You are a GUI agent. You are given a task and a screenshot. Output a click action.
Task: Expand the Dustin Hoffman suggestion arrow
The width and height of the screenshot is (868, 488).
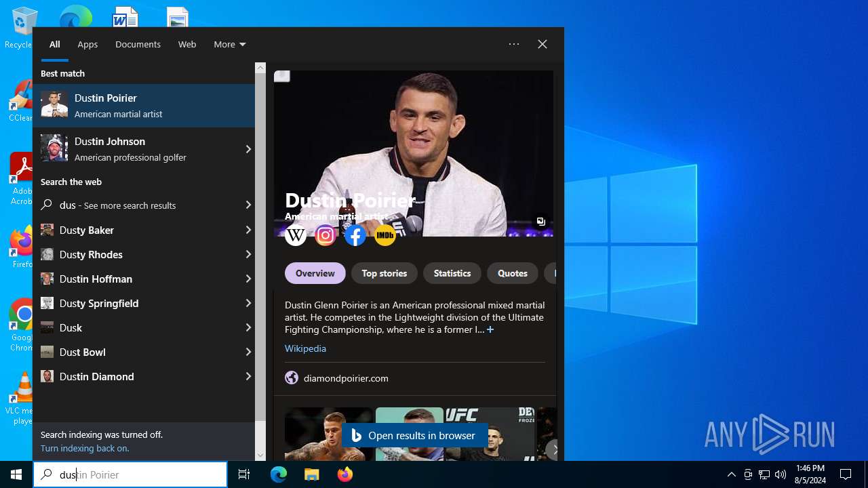248,279
